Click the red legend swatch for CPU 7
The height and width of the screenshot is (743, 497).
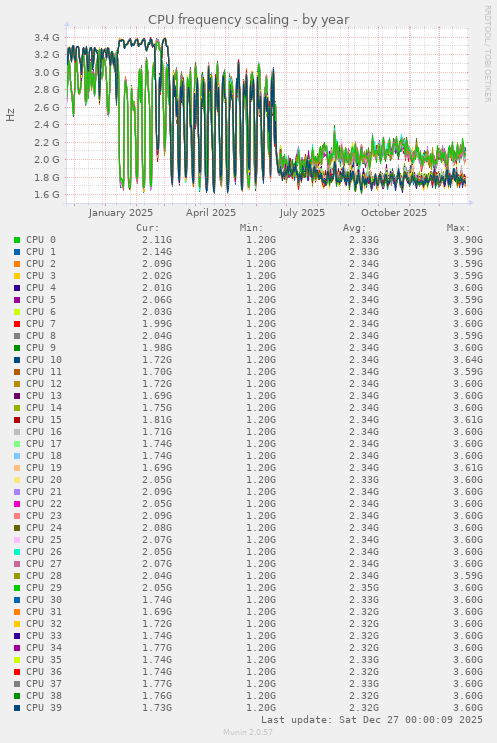click(x=17, y=324)
